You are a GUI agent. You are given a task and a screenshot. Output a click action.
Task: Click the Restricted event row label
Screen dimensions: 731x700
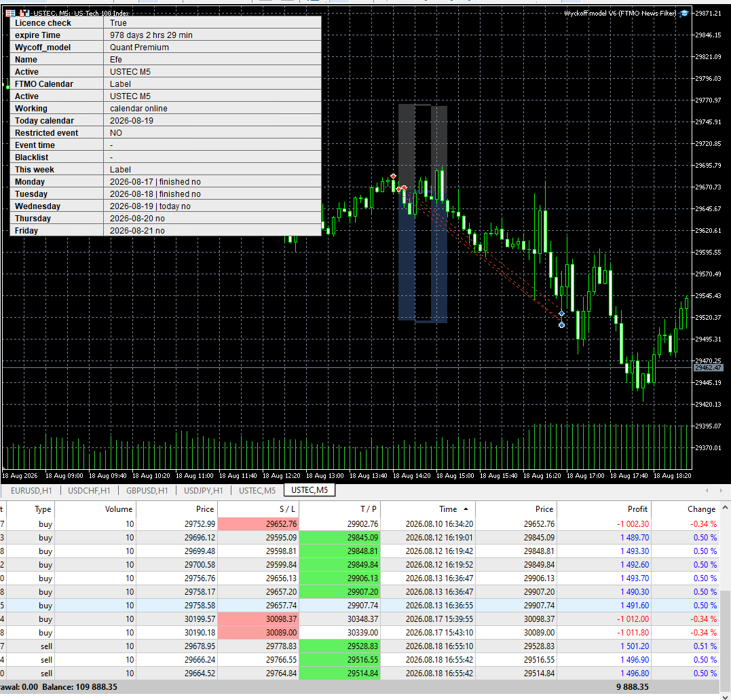[47, 133]
